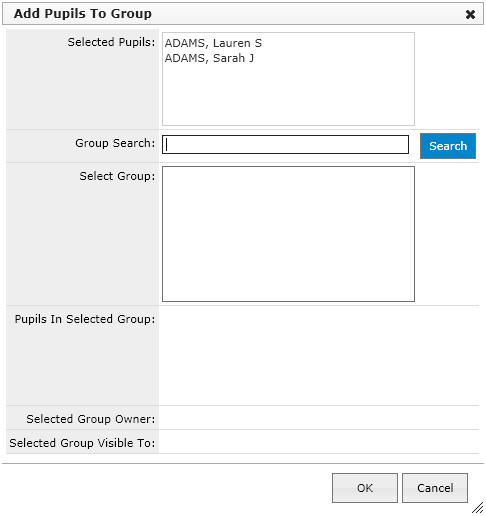Cancel adding pupils to group

(x=435, y=488)
